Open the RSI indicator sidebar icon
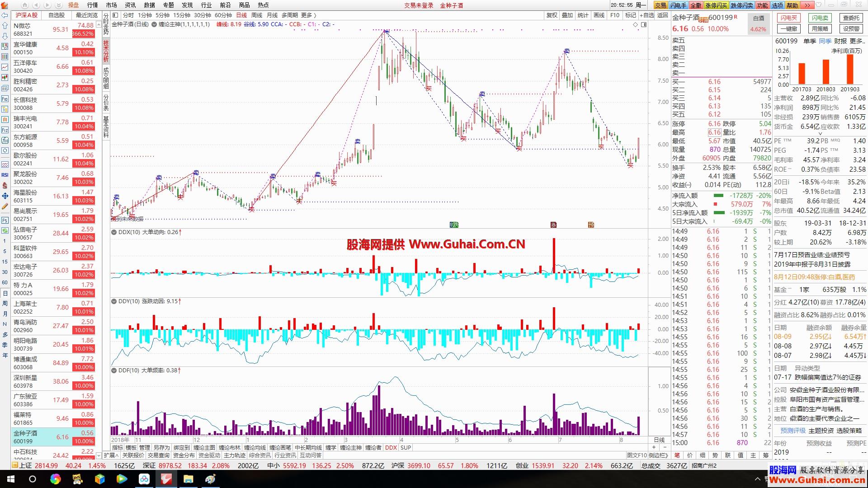This screenshot has height=488, width=868. (x=5, y=174)
